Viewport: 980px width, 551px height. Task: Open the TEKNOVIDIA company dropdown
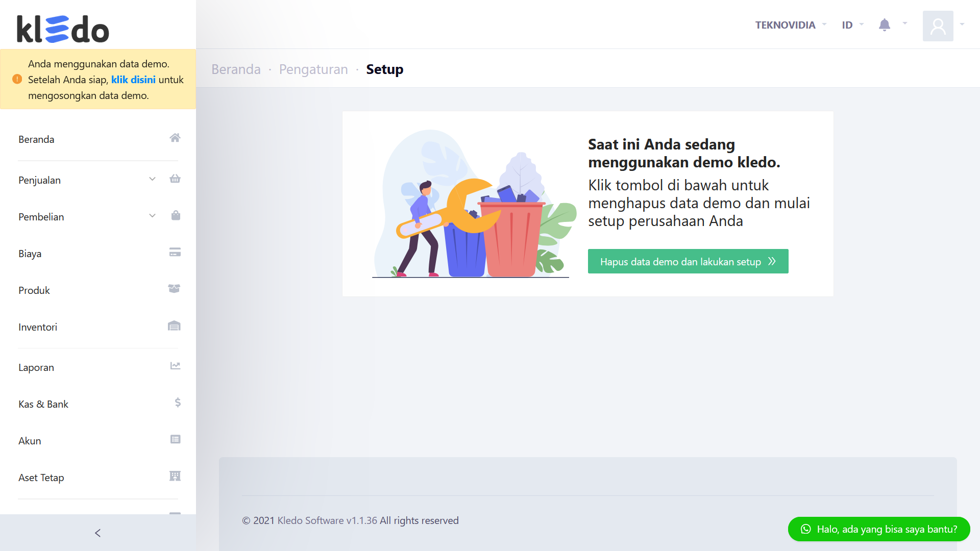pos(786,24)
